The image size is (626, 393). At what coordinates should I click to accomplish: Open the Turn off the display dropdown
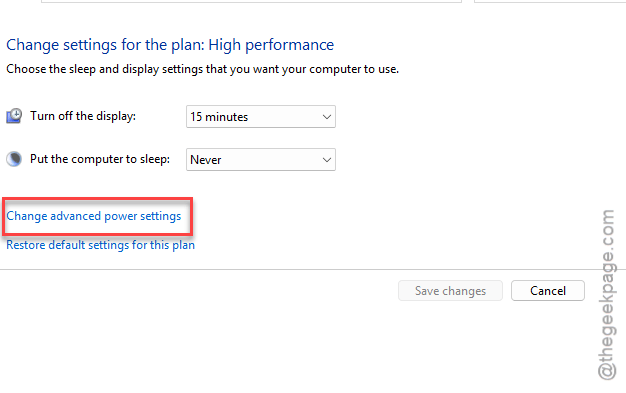click(261, 117)
